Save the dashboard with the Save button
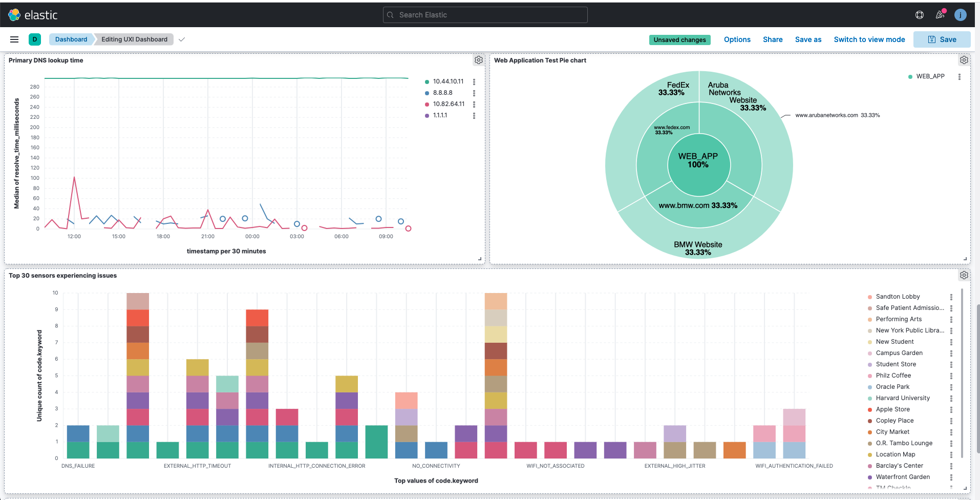The height and width of the screenshot is (500, 980). [942, 39]
